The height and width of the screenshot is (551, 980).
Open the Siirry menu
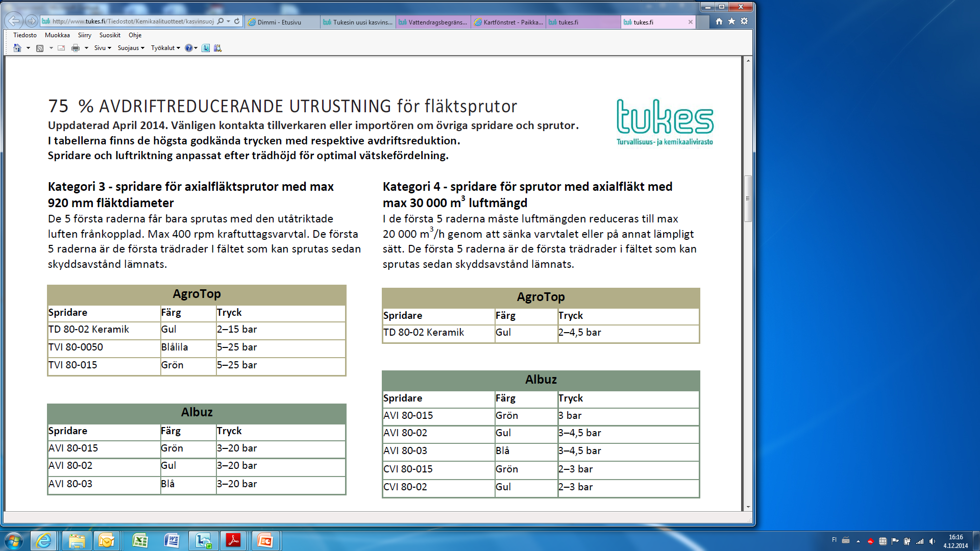click(85, 35)
